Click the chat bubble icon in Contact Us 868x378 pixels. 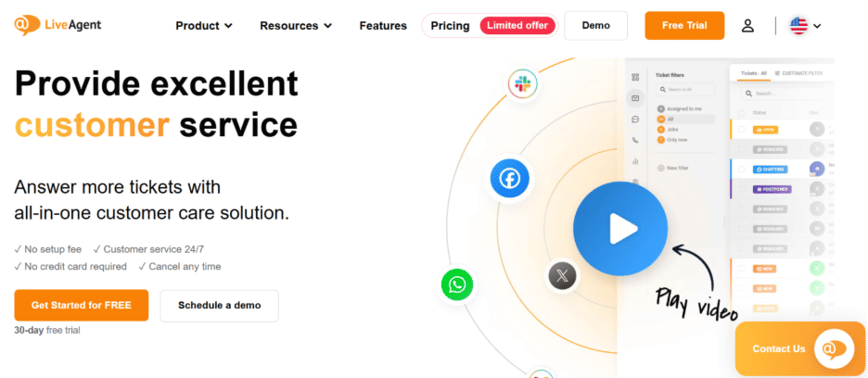tap(834, 348)
